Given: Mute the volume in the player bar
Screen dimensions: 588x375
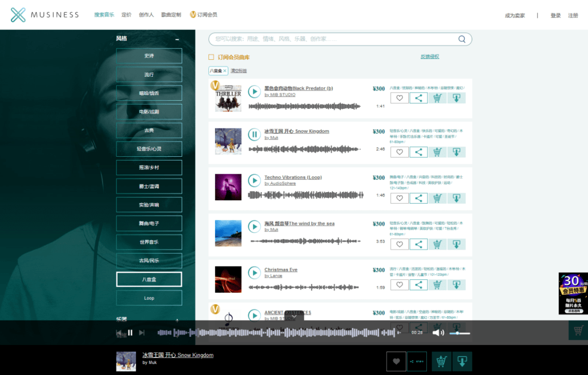Looking at the screenshot, I should pos(438,333).
